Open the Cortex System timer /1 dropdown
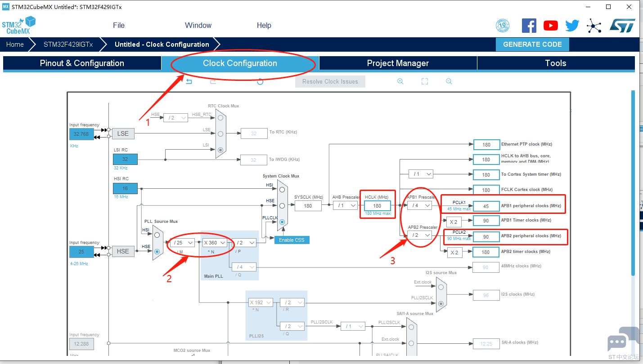Viewport: 643px width, 364px height. [x=421, y=174]
